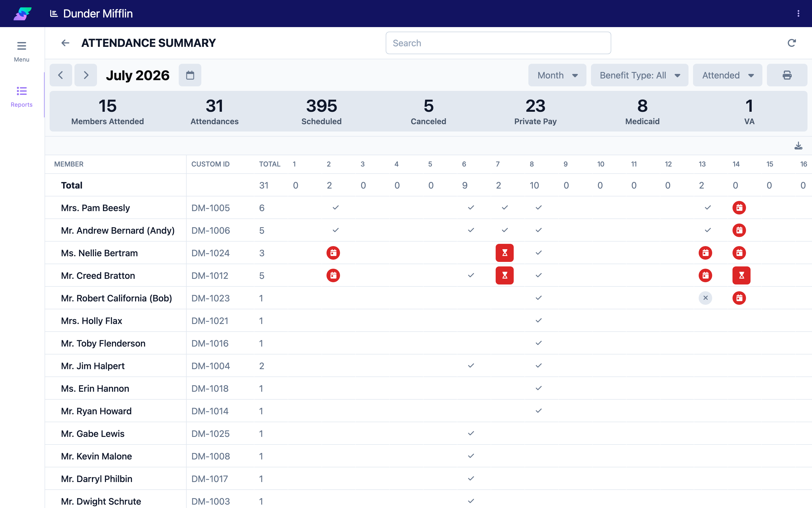
Task: Click the July 2026 date heading
Action: [138, 75]
